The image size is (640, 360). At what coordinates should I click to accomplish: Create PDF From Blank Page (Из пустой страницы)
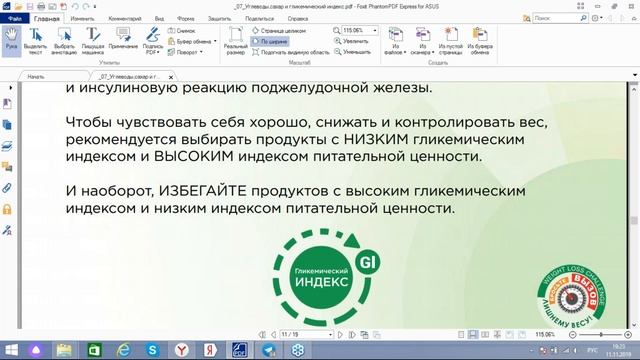point(451,40)
